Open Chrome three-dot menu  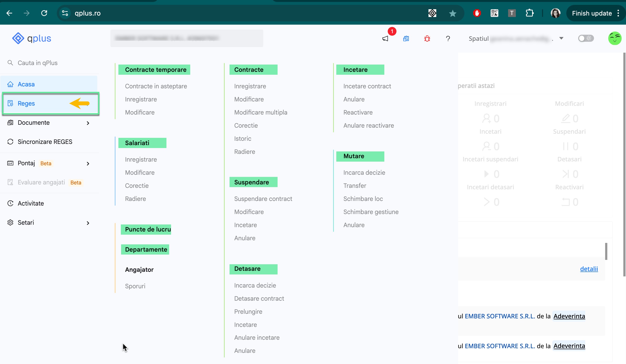tap(618, 13)
